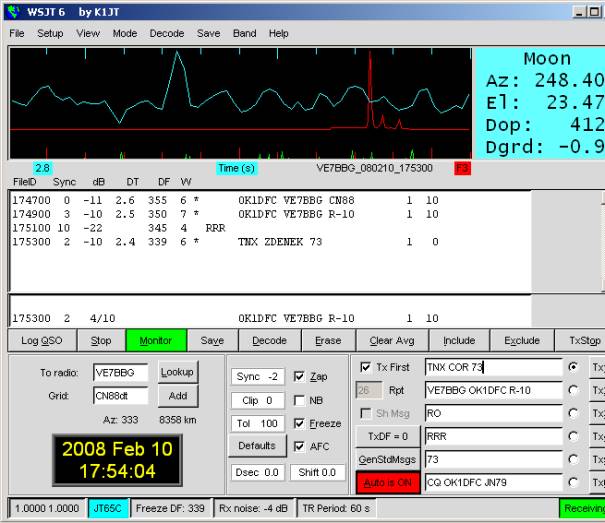
Task: Click the TNX COR 73 message field
Action: point(493,367)
